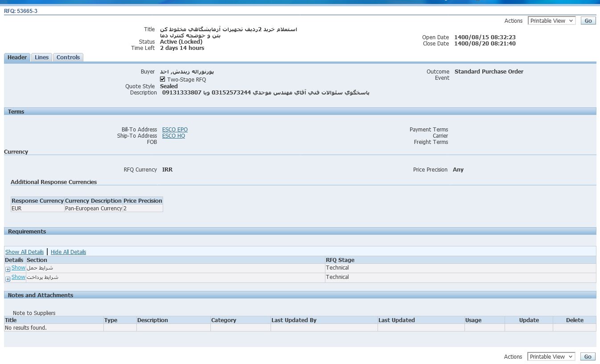The image size is (600, 364).
Task: Click the Last Updated column header
Action: 396,320
